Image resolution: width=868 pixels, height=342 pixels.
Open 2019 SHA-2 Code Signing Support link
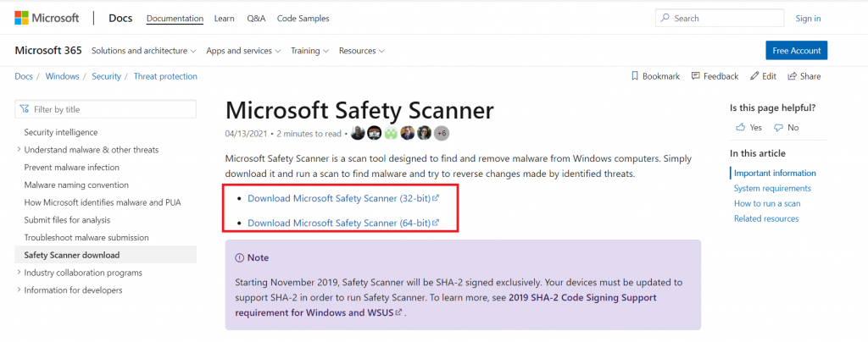tap(446, 305)
